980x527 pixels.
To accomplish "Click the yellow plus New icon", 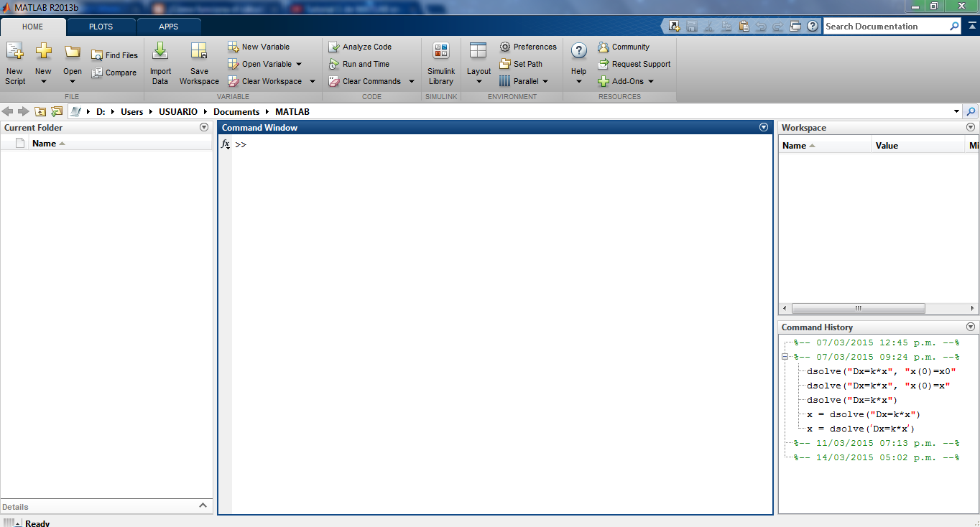I will (x=44, y=52).
